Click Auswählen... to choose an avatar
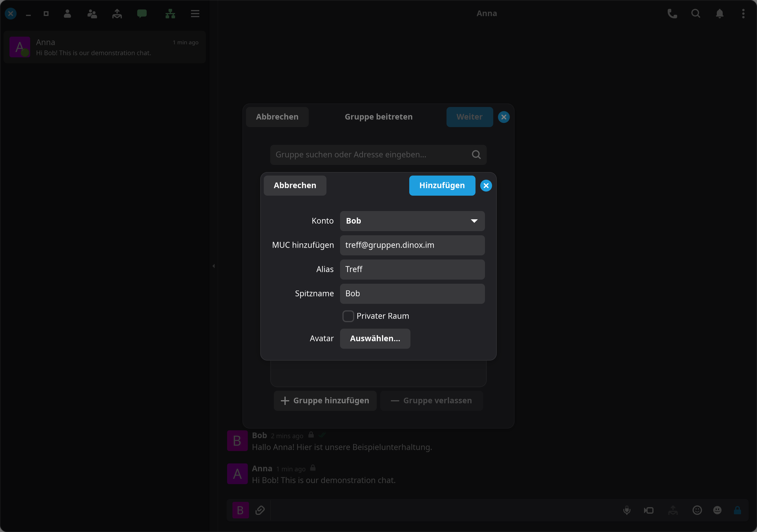The height and width of the screenshot is (532, 757). pos(375,338)
